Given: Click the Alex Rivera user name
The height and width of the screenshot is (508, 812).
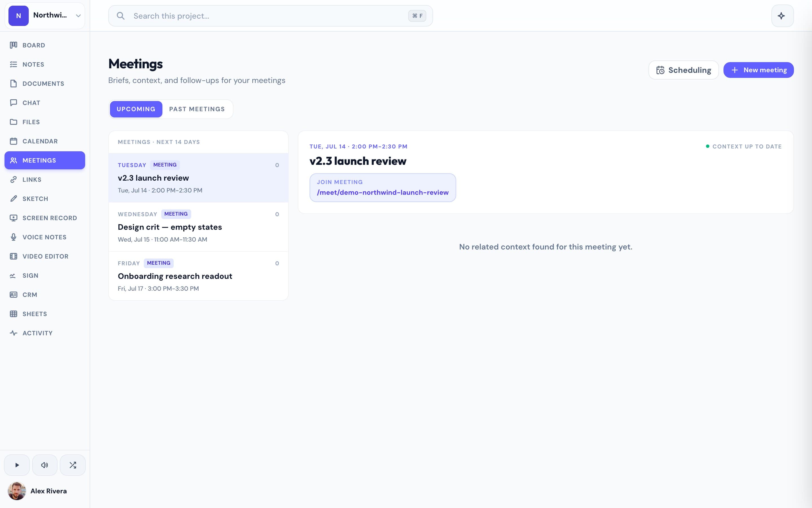Looking at the screenshot, I should (x=49, y=491).
